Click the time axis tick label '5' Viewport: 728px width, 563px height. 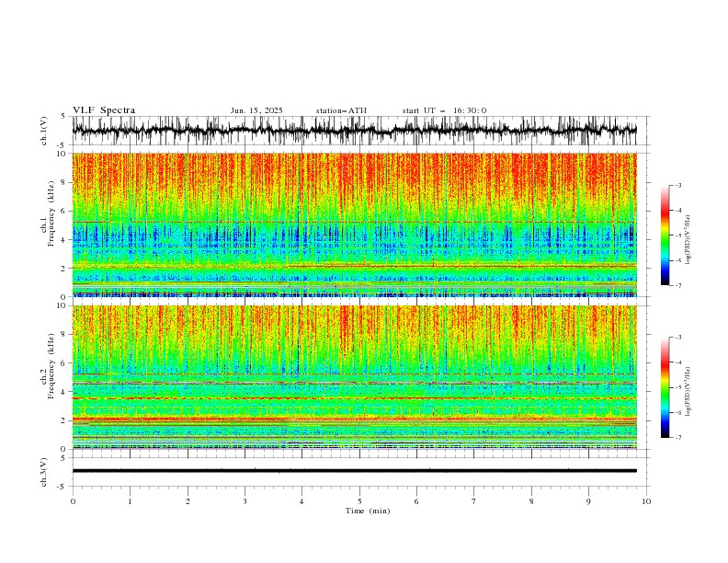[x=359, y=501]
